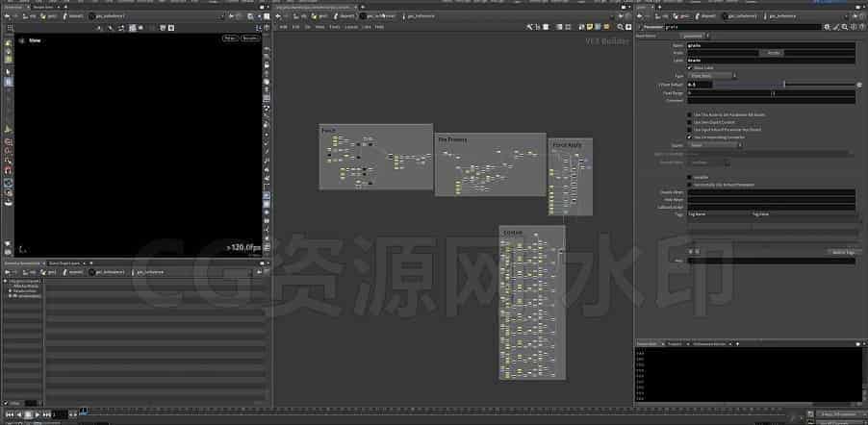Toggle the Invisible checkbox

(x=689, y=177)
